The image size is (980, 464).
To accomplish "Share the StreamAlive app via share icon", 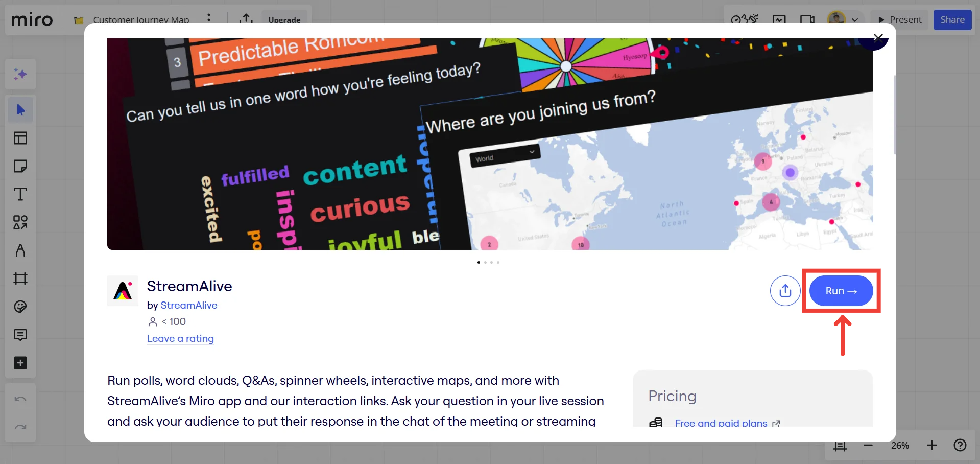I will [x=785, y=291].
